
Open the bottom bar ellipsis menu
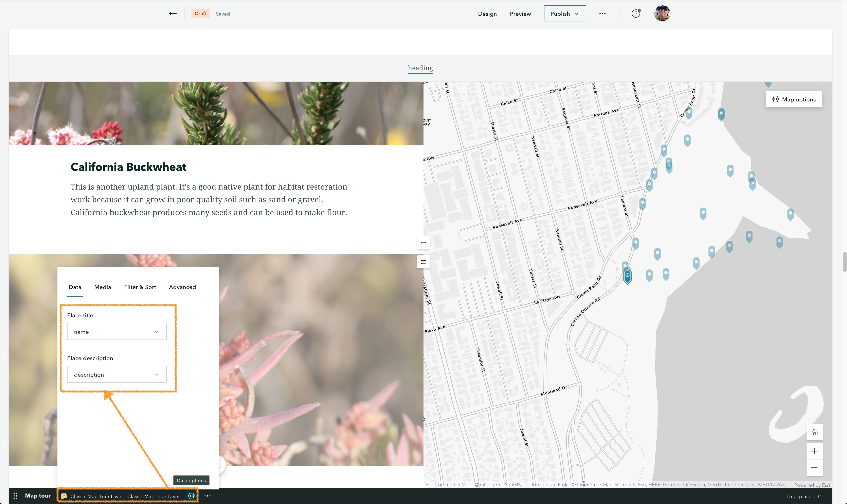pos(207,496)
